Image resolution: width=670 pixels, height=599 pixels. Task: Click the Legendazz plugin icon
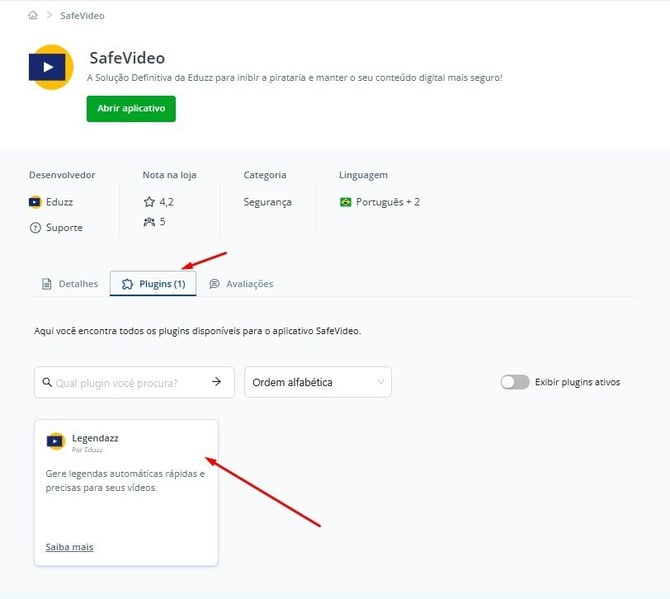point(55,441)
